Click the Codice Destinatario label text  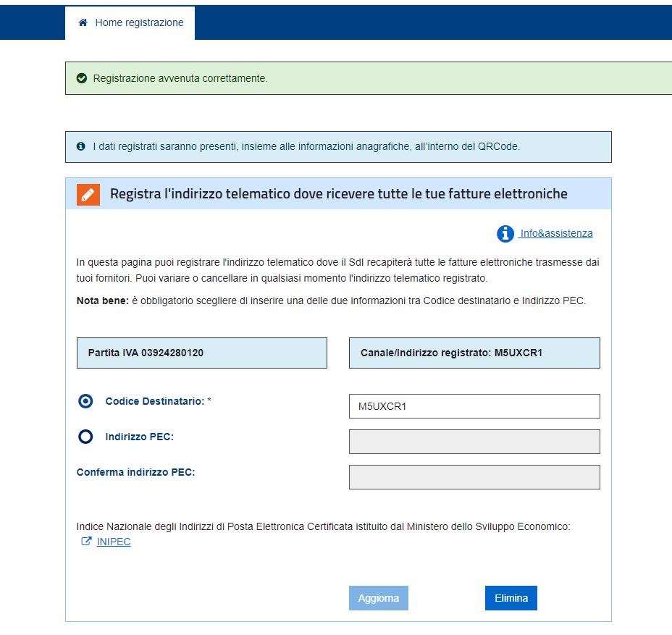click(155, 401)
